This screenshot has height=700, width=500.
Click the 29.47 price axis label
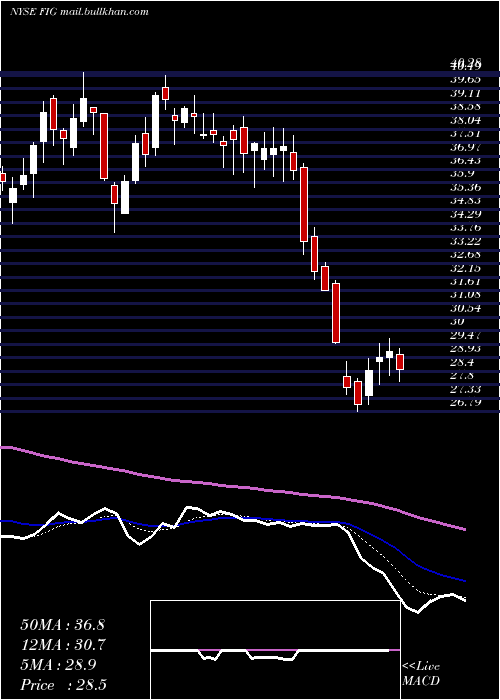465,335
